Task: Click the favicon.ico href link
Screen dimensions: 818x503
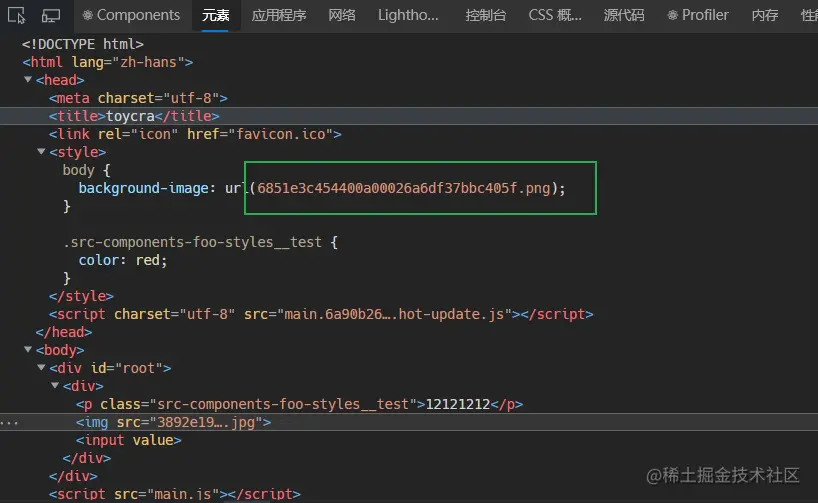Action: [x=281, y=134]
